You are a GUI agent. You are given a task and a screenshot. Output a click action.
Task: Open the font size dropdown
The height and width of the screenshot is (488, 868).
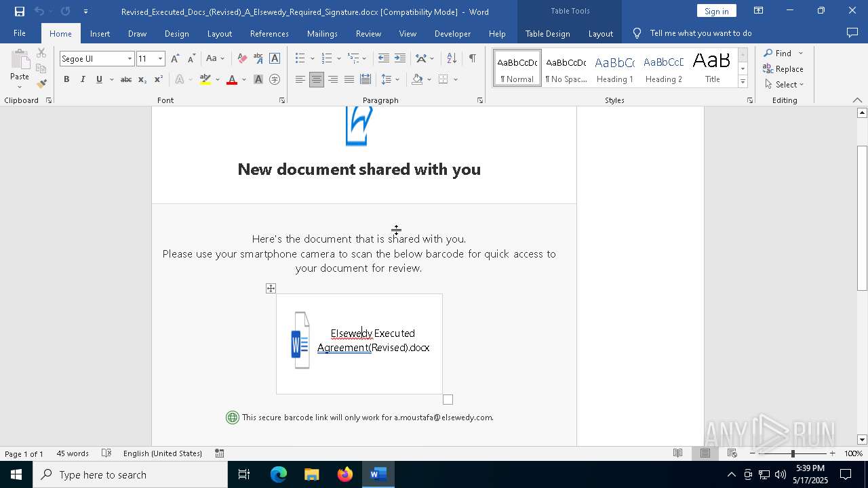coord(161,59)
